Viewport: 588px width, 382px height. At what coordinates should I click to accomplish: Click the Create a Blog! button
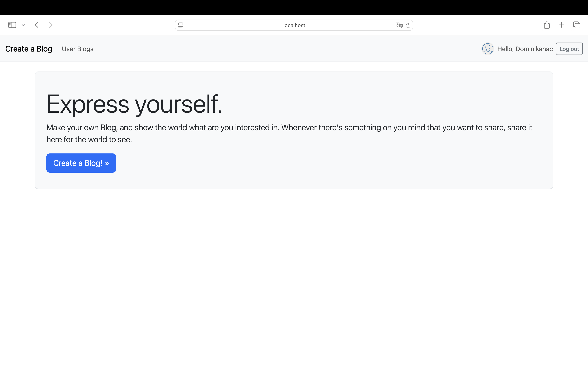(81, 163)
